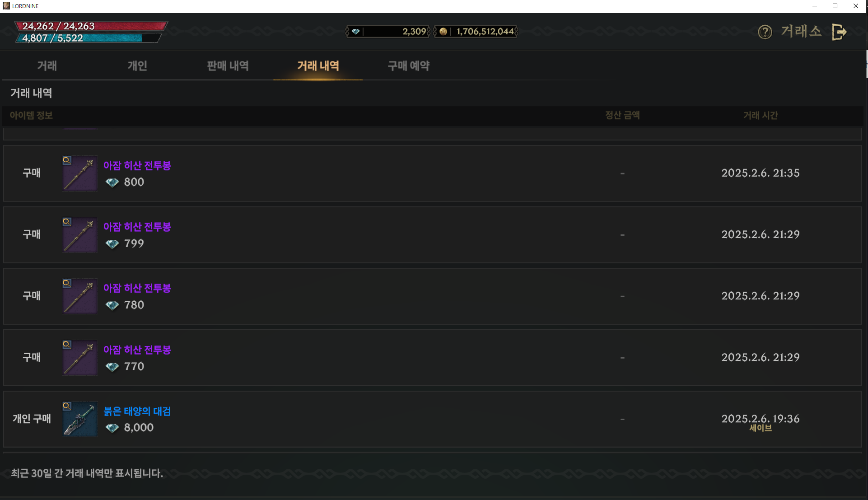Click the exit trading post icon
This screenshot has width=868, height=500.
pos(839,32)
